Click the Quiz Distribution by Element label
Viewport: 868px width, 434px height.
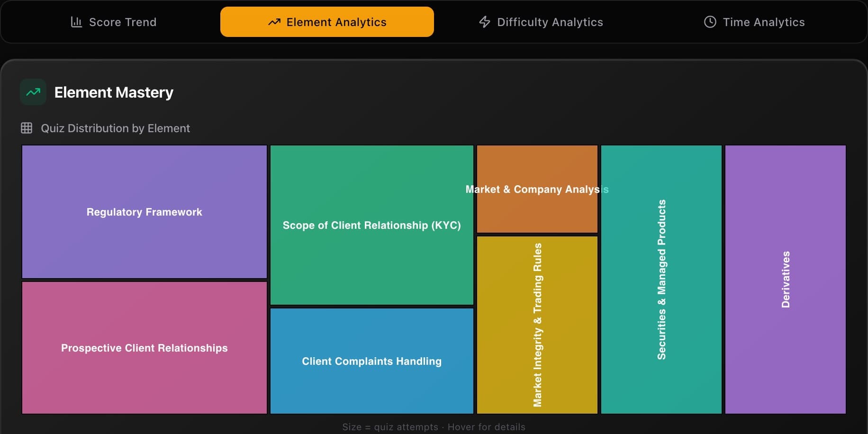point(115,128)
